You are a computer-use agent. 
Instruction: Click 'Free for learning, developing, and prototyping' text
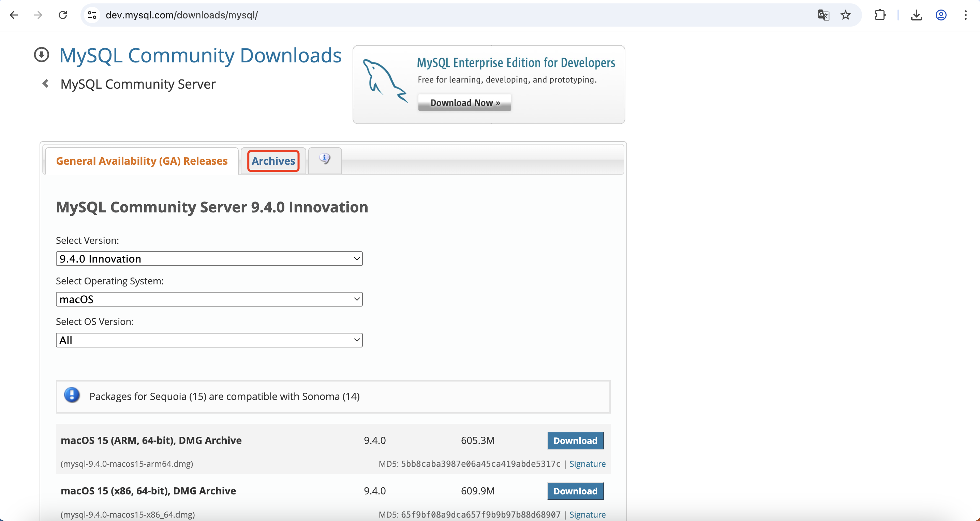[507, 79]
